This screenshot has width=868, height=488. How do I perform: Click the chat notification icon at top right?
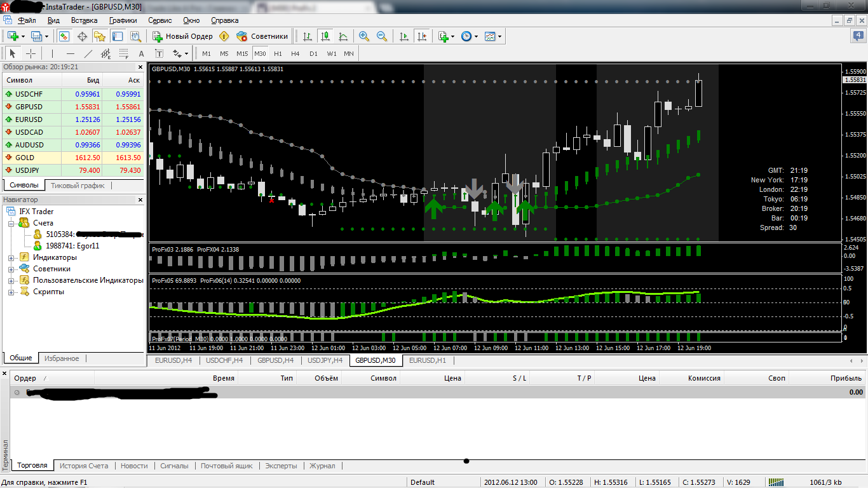857,36
